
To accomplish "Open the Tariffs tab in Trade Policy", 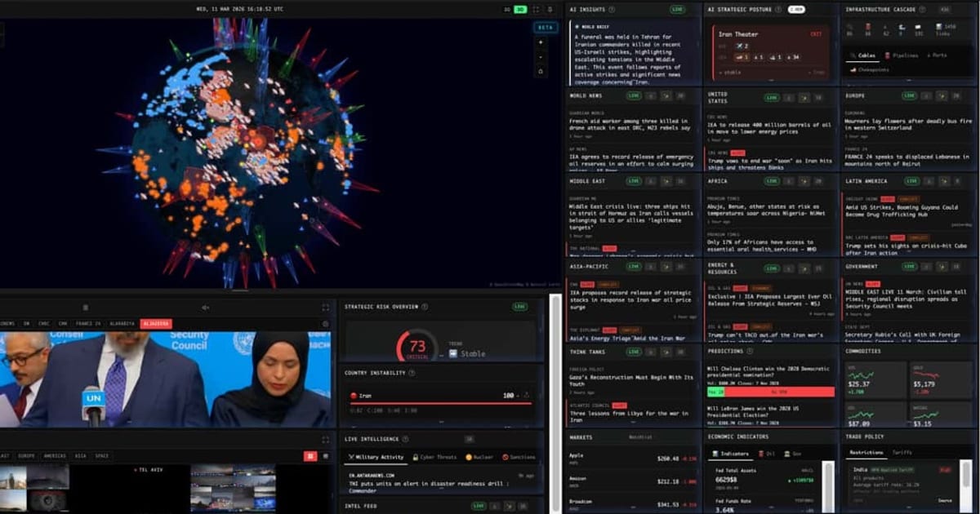I will click(902, 452).
